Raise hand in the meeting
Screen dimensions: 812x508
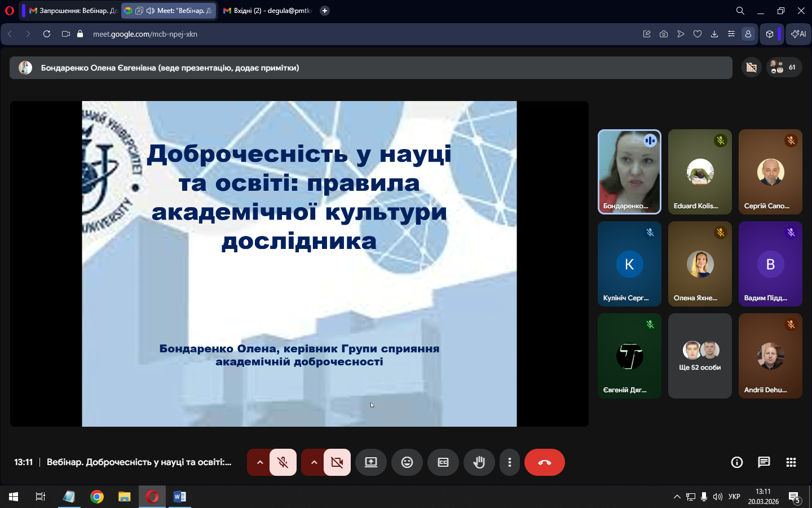[x=479, y=462]
